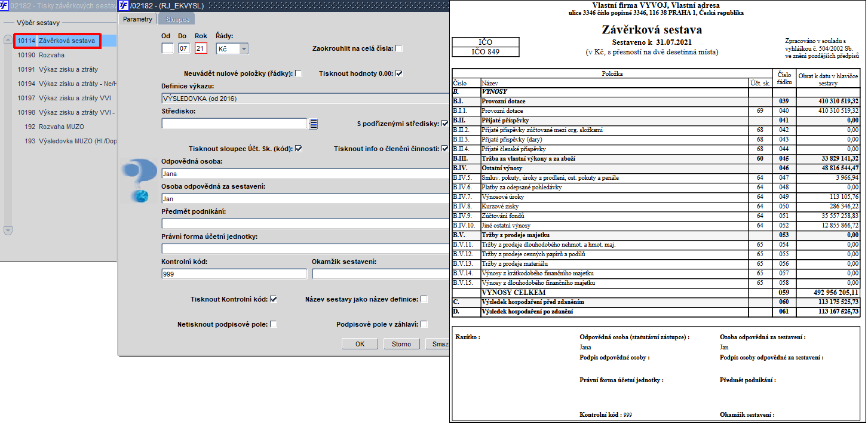
Task: Click the Od period input field
Action: tap(167, 49)
